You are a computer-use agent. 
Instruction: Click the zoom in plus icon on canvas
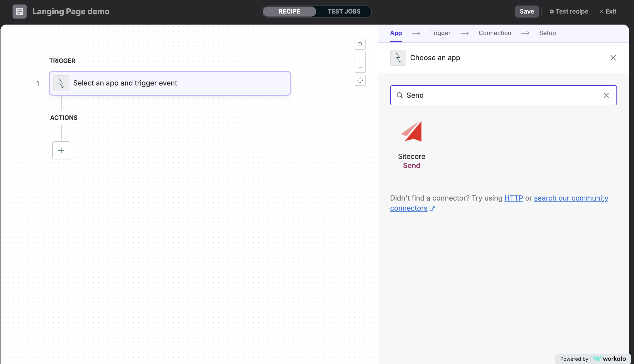tap(360, 57)
